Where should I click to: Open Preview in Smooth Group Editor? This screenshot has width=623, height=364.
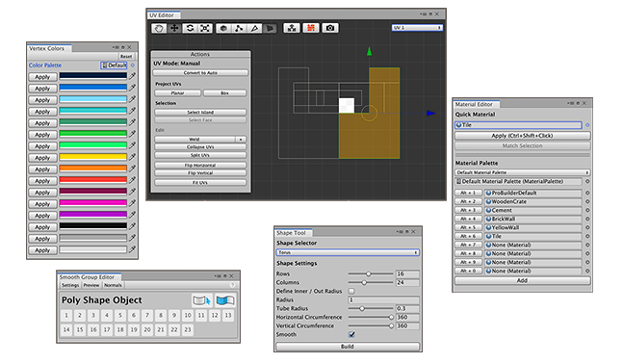click(91, 285)
